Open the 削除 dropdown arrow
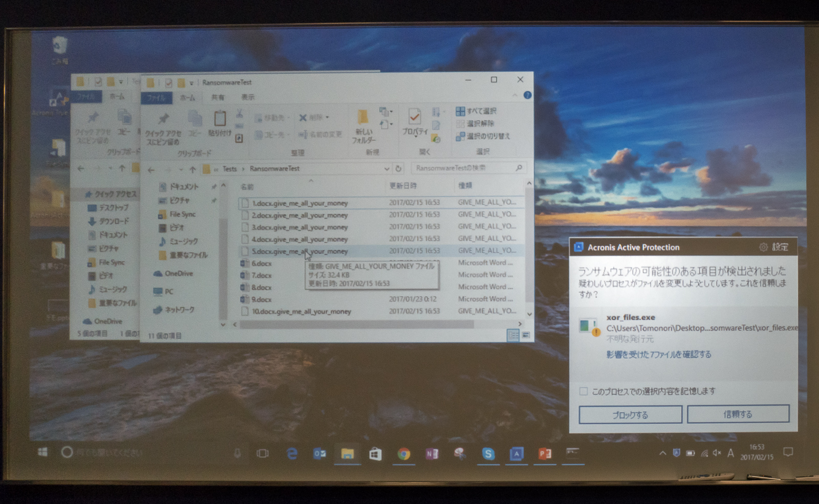The height and width of the screenshot is (504, 819). 326,117
